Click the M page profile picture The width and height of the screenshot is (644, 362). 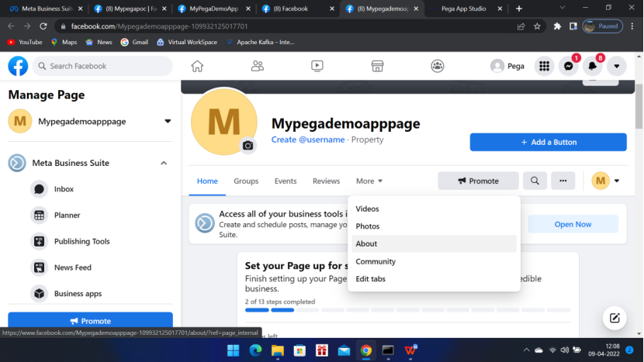point(224,122)
